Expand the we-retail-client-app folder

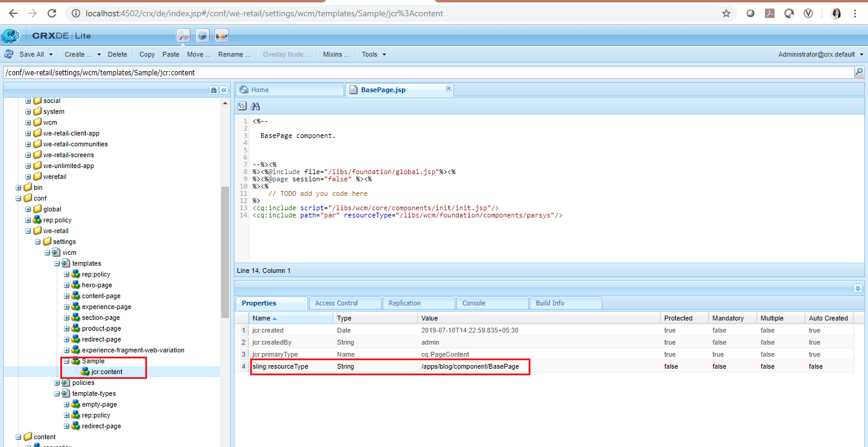pyautogui.click(x=28, y=133)
